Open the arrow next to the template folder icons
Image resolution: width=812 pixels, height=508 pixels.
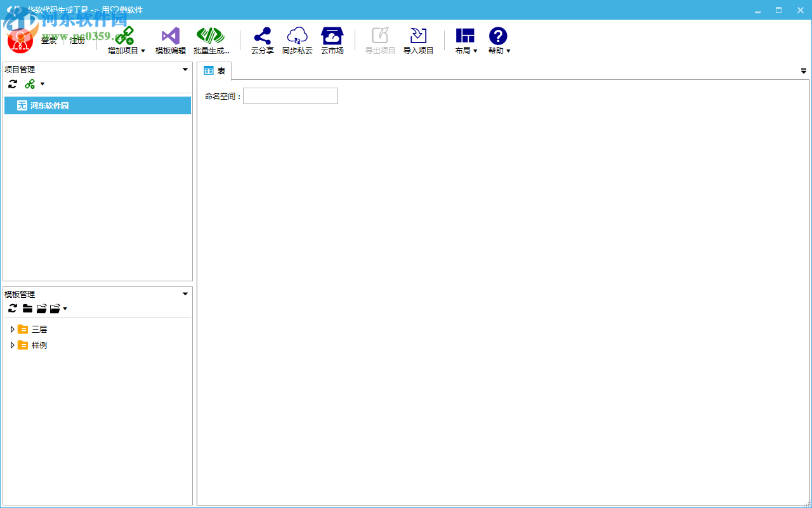(65, 309)
